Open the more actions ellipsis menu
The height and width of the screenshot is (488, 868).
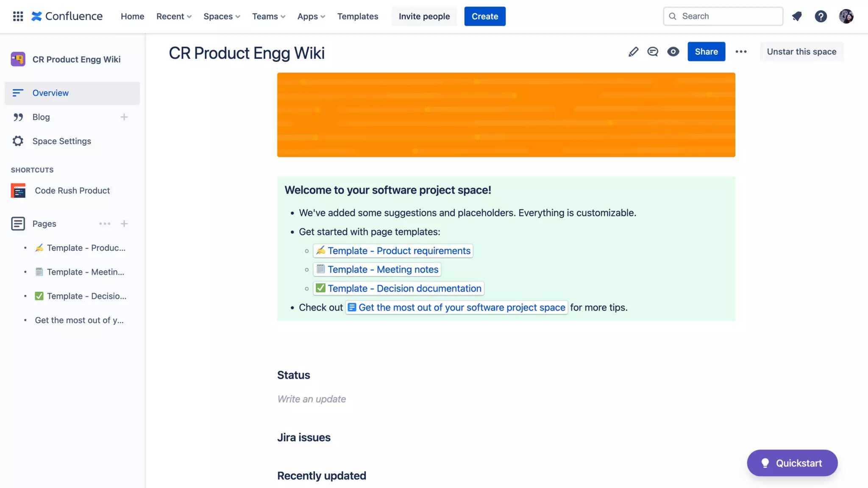click(x=741, y=52)
